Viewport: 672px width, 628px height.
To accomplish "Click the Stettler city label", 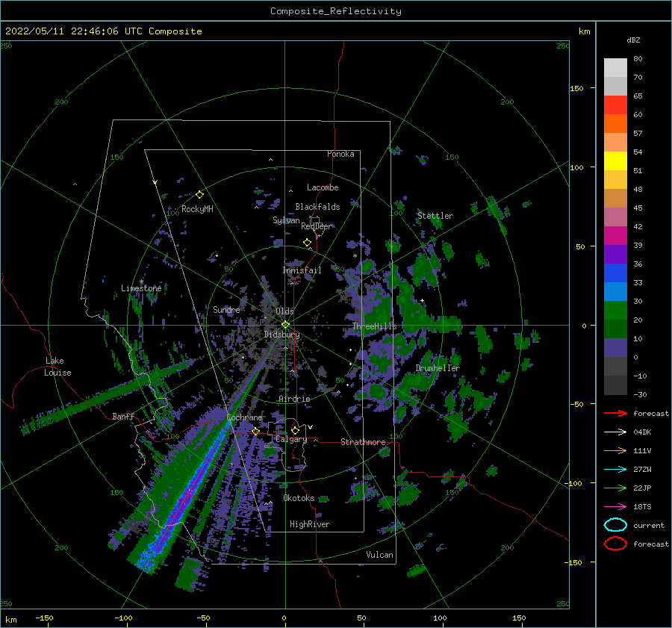I will 435,216.
